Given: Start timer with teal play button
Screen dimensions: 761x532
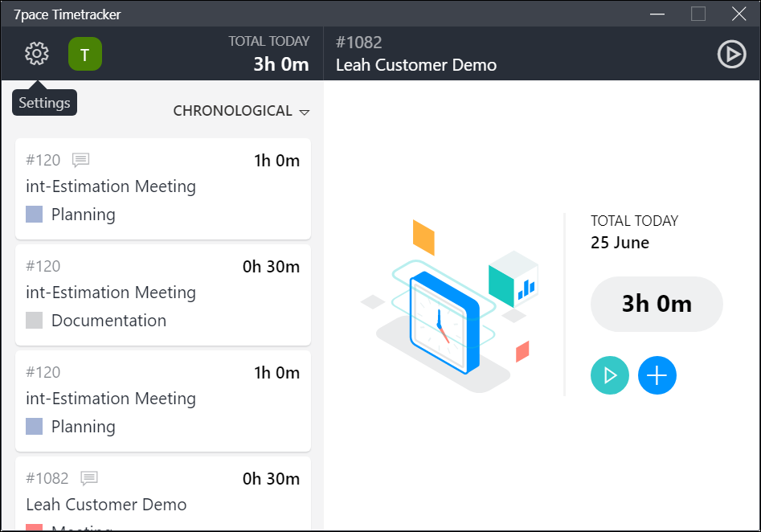Looking at the screenshot, I should [610, 375].
